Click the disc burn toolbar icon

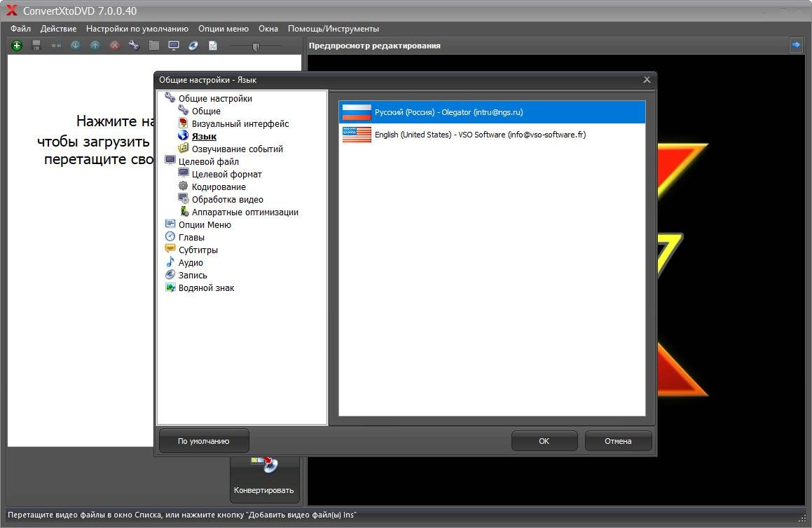[x=193, y=46]
